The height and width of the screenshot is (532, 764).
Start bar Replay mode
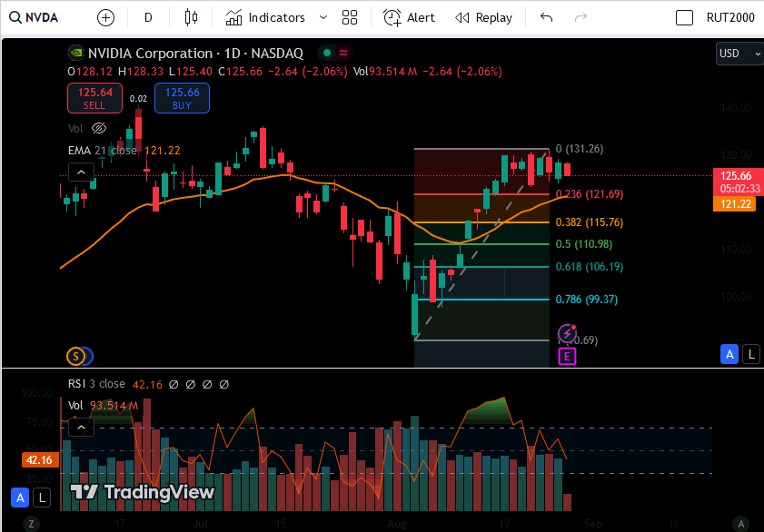[x=483, y=18]
